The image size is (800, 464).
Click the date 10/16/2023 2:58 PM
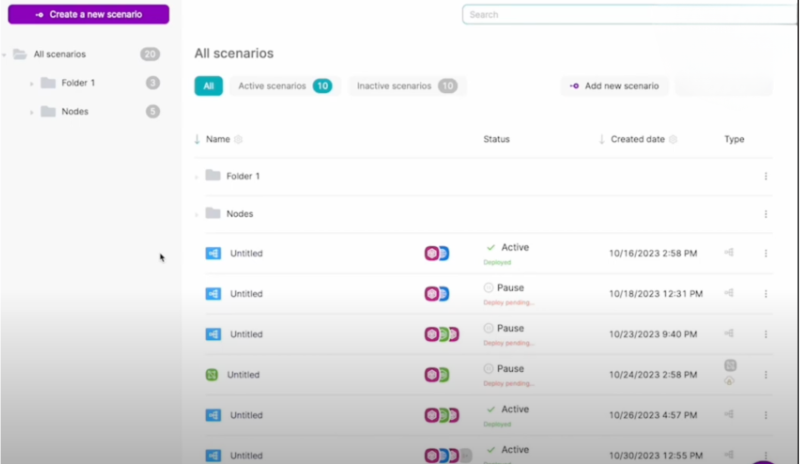tap(653, 253)
